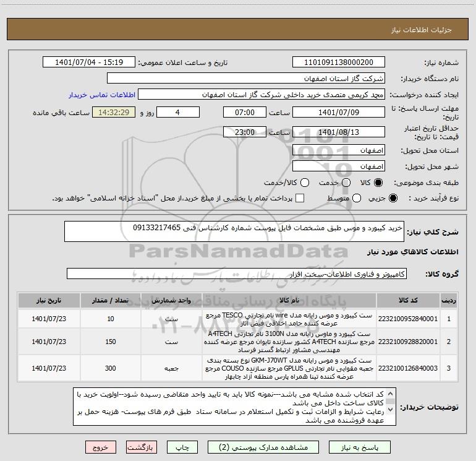Click the A4TECH 3100N keyboard set name
Viewport: 476px width, 461px height.
coord(289,342)
